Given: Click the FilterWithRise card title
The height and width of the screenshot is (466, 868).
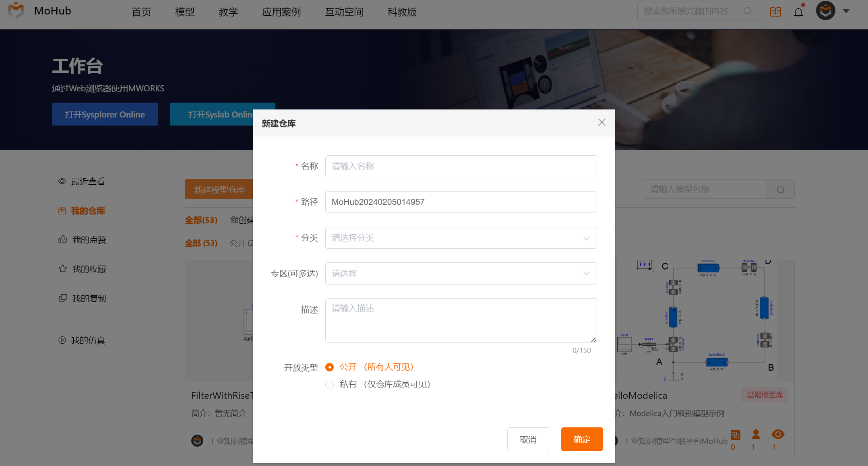Looking at the screenshot, I should tap(222, 396).
